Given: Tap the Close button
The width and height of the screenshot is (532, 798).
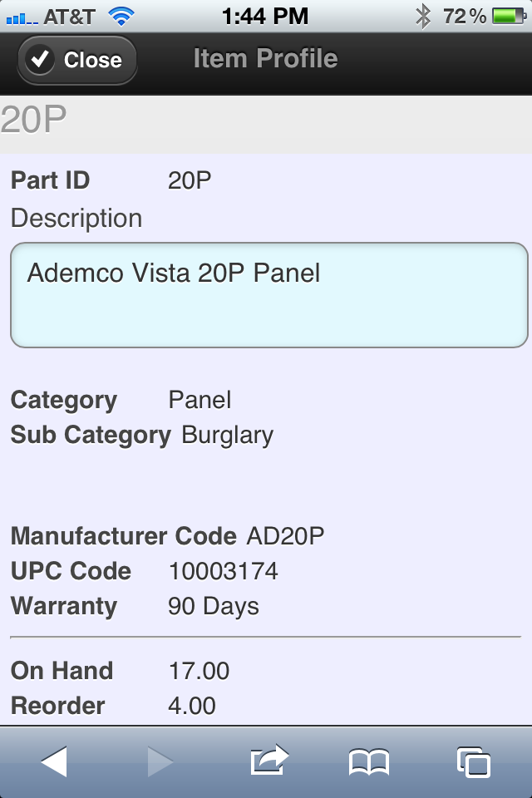Looking at the screenshot, I should (77, 60).
